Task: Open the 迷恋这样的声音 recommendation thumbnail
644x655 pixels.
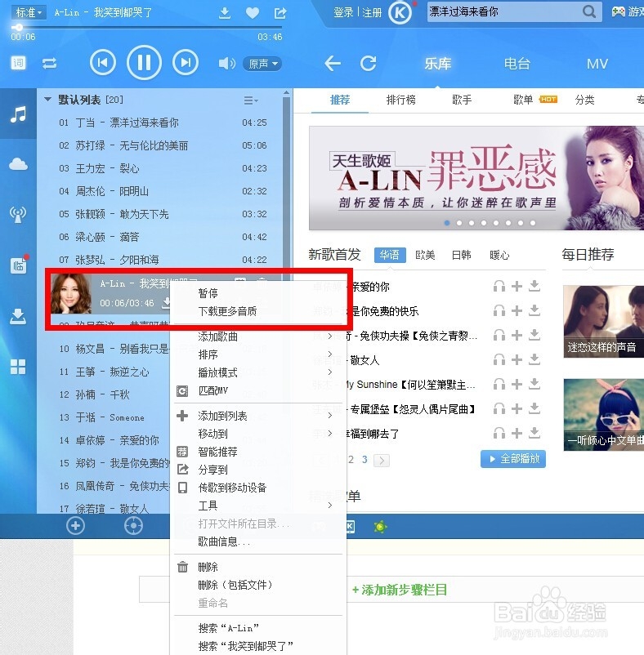Action: coord(603,322)
